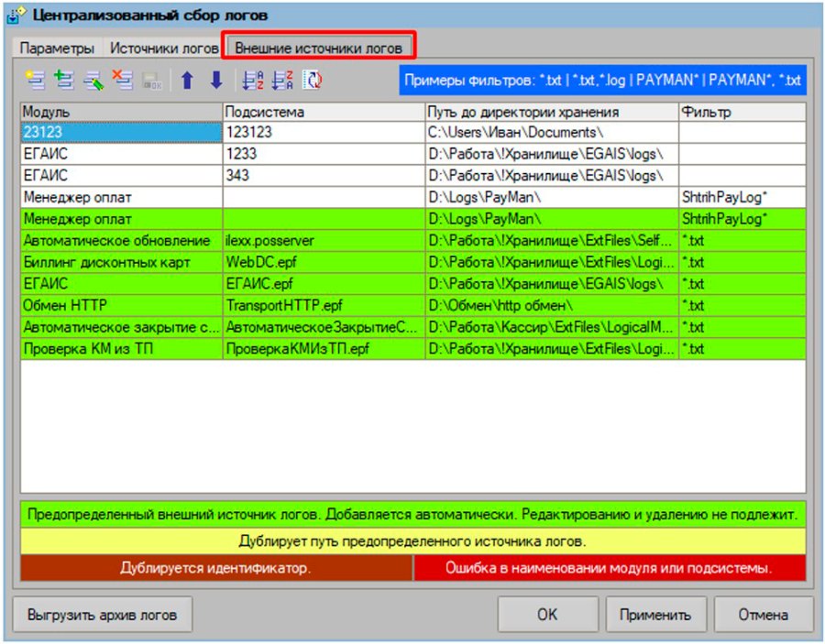The image size is (825, 644).
Task: Switch to the Источники логов tab
Action: point(164,49)
